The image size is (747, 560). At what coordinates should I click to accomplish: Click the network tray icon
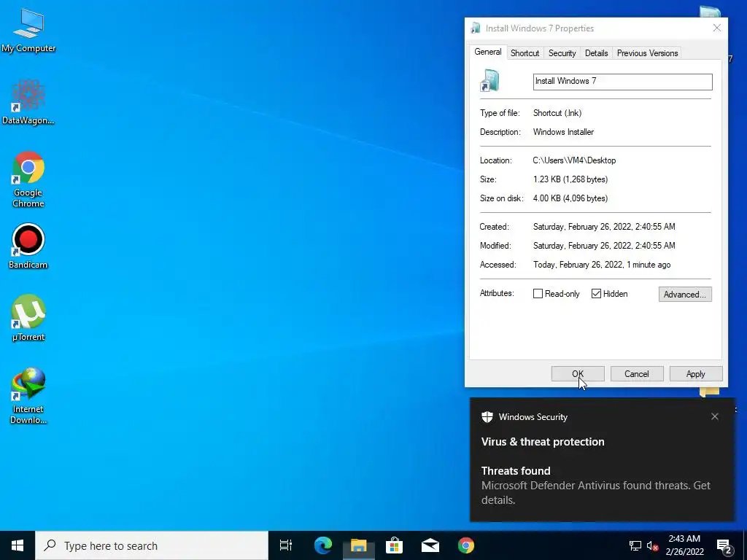click(635, 545)
